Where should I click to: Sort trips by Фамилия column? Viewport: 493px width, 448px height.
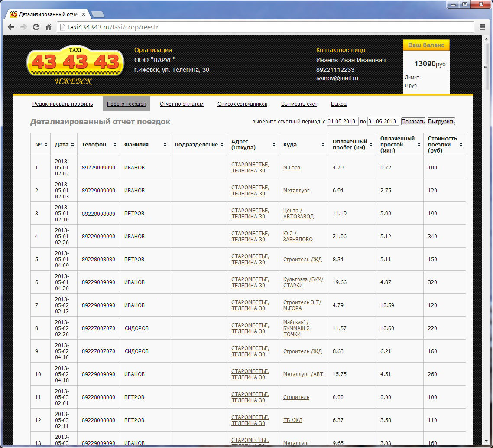click(x=165, y=145)
